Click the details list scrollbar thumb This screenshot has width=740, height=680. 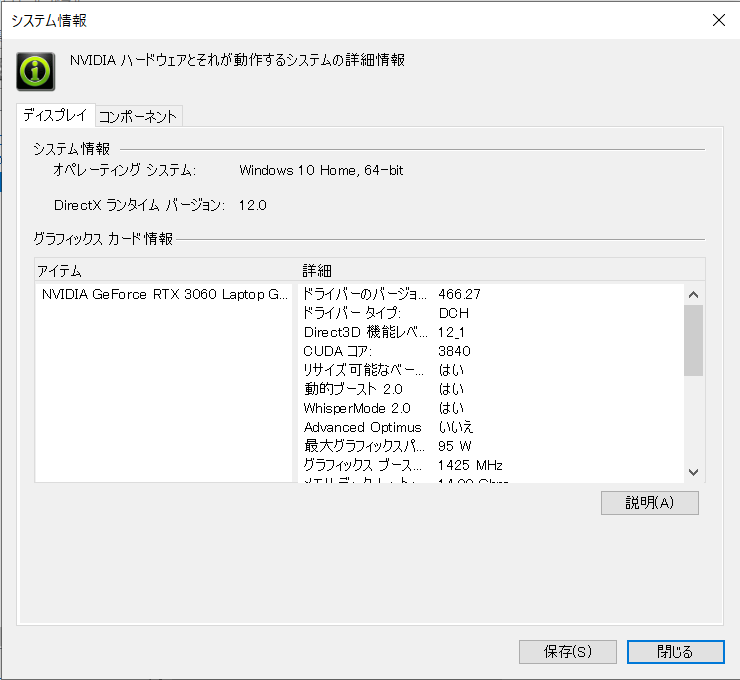pyautogui.click(x=693, y=340)
